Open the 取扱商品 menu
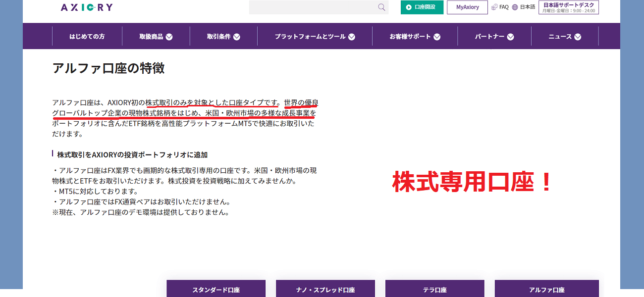This screenshot has width=644, height=297. 151,37
